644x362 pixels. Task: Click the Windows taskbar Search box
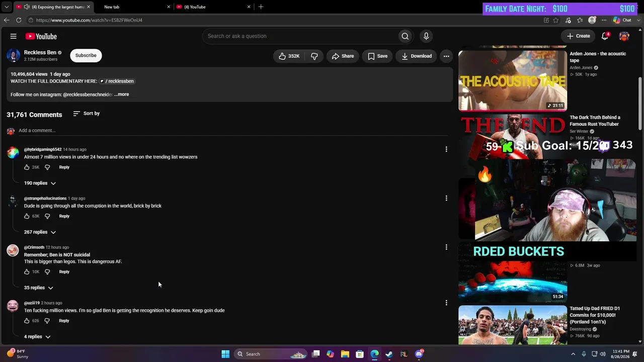(x=271, y=354)
